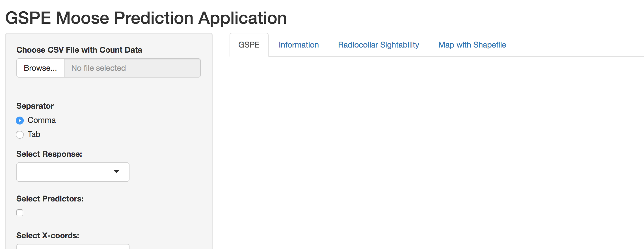The height and width of the screenshot is (249, 644).
Task: Show the Map with Shapefile tab
Action: 472,45
